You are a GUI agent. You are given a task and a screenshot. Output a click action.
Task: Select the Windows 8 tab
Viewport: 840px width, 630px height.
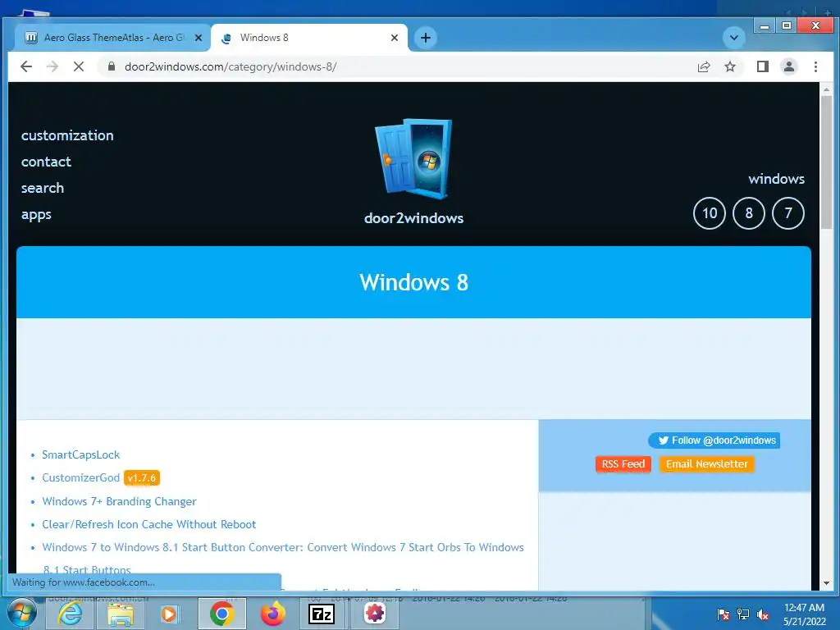coord(308,38)
